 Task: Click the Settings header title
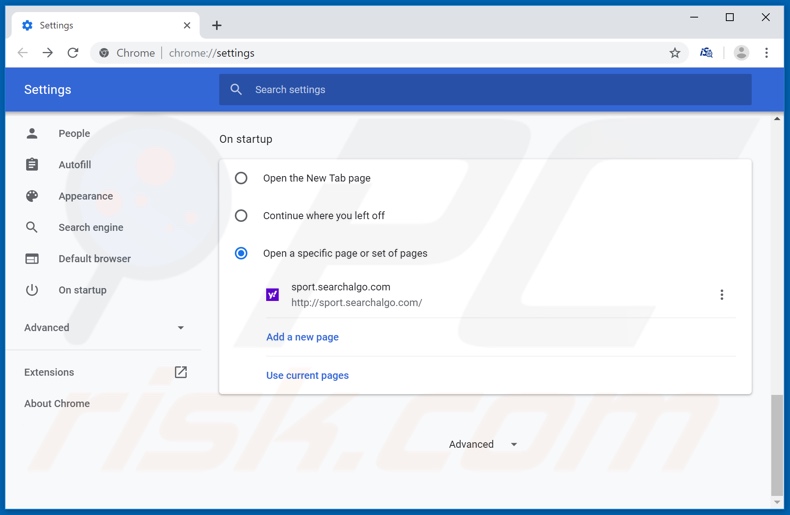[47, 90]
